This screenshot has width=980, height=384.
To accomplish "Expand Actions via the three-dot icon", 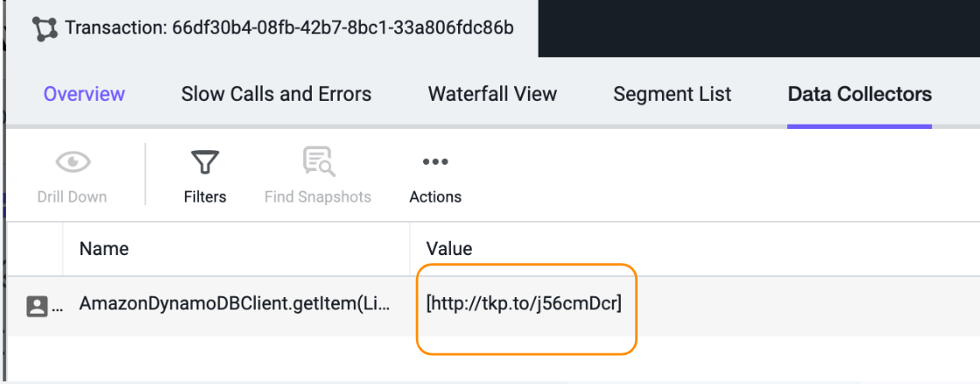I will 435,162.
